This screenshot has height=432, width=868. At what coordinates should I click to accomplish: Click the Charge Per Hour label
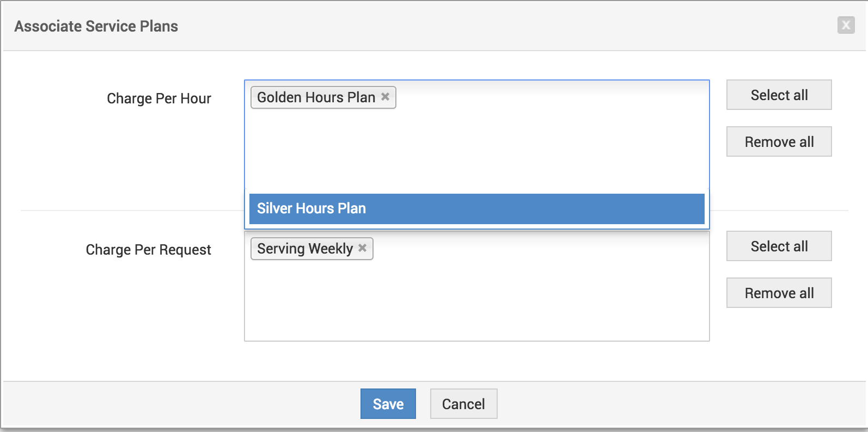coord(158,98)
